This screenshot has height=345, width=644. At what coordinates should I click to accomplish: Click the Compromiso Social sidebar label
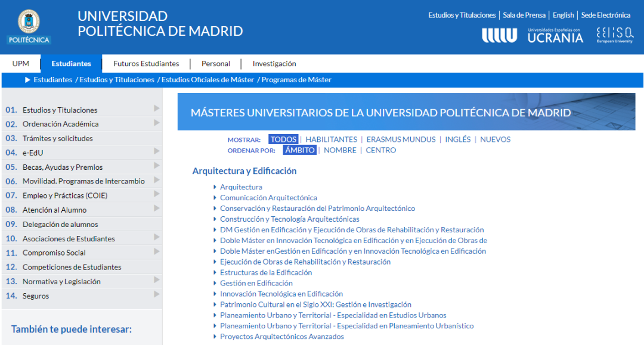[54, 253]
